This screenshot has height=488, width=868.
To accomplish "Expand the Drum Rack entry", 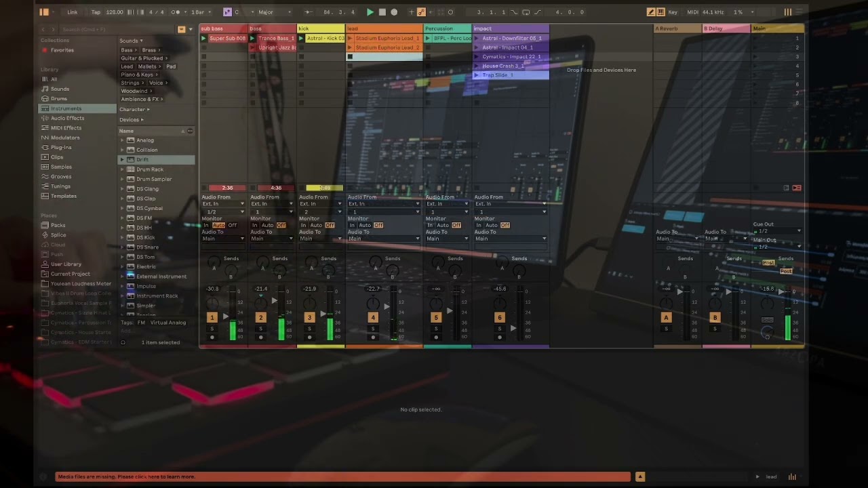I will 122,169.
